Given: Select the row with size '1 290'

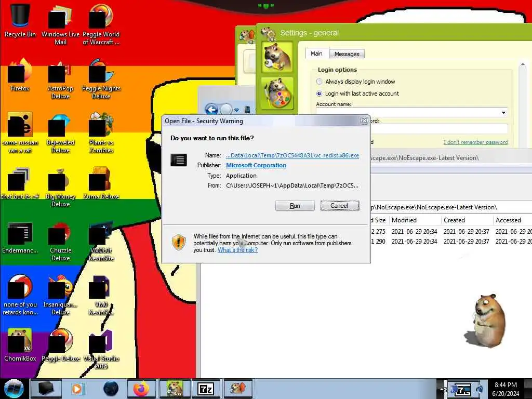Looking at the screenshot, I should click(x=451, y=241).
